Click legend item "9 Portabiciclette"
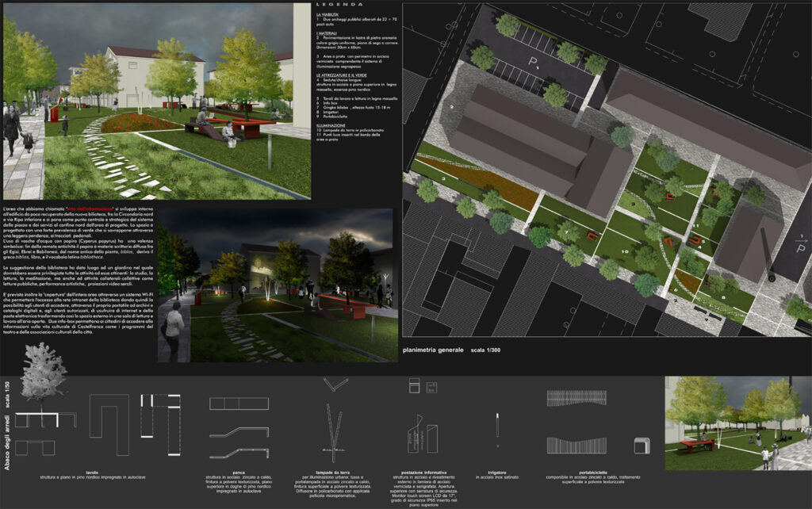812x509 pixels. click(331, 116)
